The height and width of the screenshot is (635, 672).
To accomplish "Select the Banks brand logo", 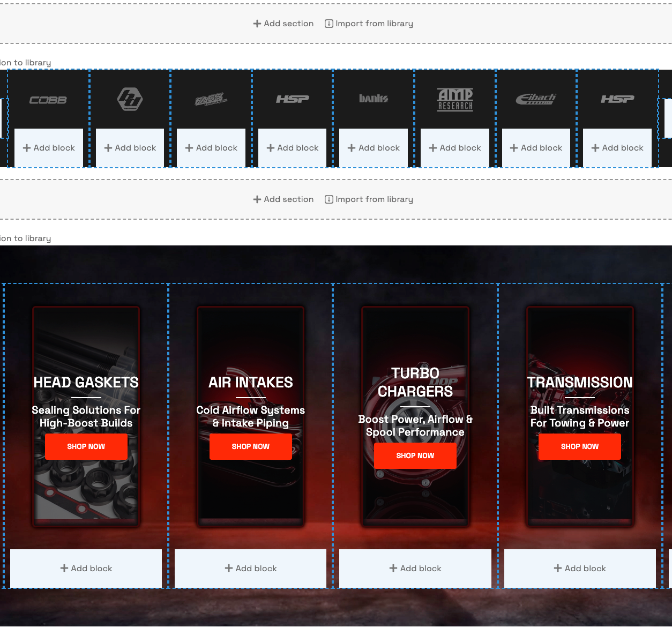I will click(374, 99).
